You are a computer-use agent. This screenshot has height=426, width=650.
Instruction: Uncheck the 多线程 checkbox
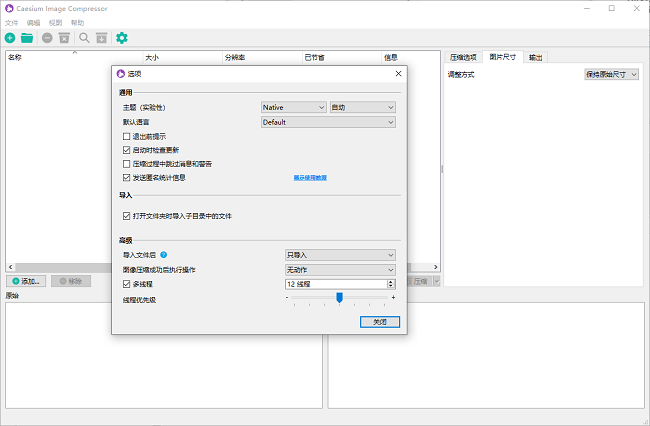[x=126, y=284]
